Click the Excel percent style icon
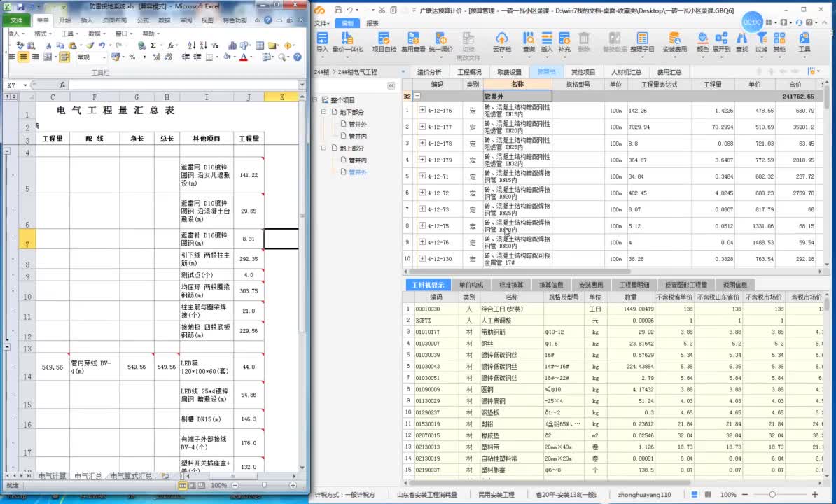This screenshot has height=504, width=836. point(132,57)
